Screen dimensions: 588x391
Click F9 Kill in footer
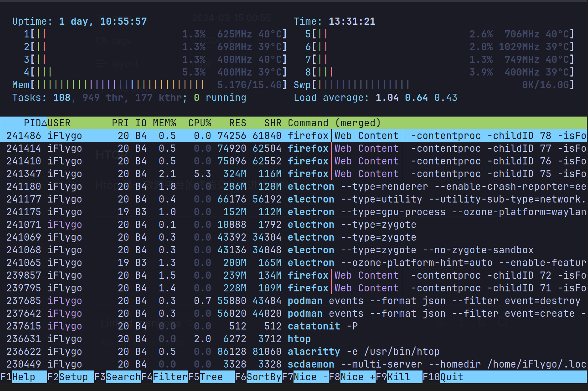pos(399,377)
